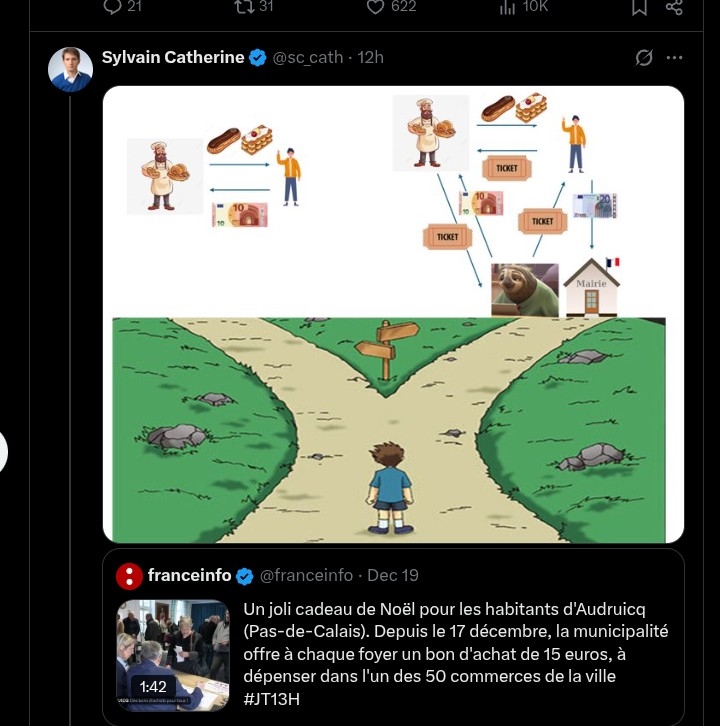Viewport: 720px width, 726px height.
Task: Open view analytics showing 10K
Action: 507,7
